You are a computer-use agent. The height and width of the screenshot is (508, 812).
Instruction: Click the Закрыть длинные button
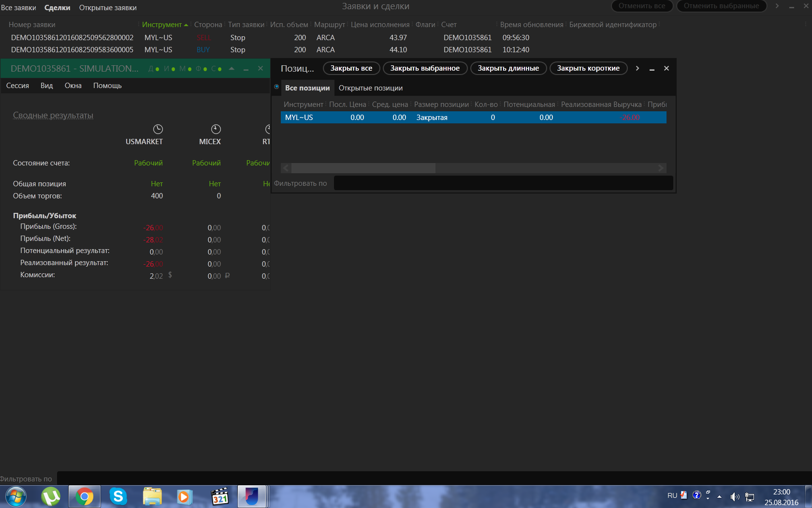click(508, 68)
